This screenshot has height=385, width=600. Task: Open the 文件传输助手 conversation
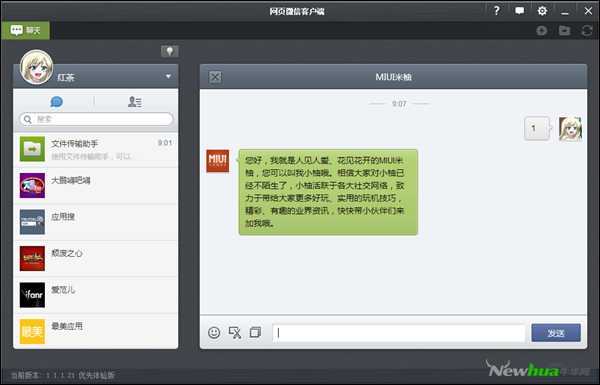(96, 150)
